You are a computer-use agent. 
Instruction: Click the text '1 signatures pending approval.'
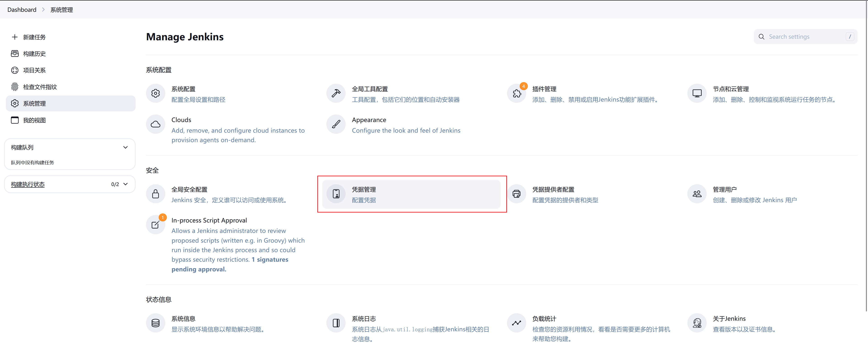[x=229, y=264]
